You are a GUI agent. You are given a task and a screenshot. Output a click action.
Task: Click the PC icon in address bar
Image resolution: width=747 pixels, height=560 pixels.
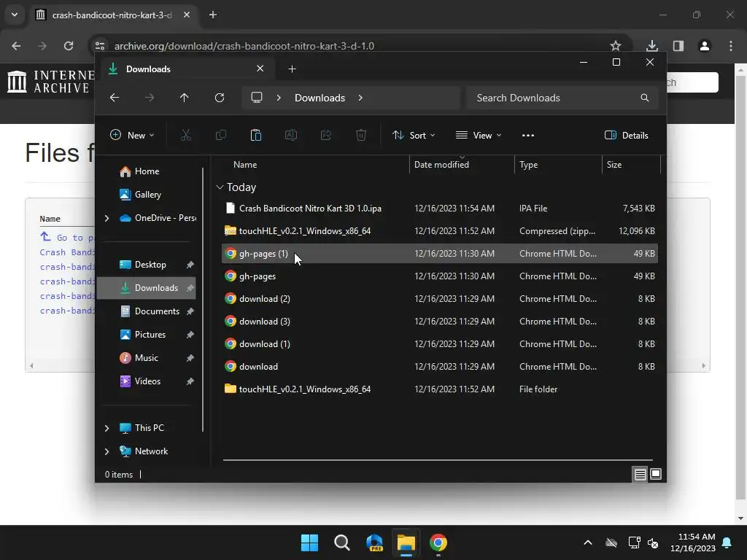click(x=257, y=98)
